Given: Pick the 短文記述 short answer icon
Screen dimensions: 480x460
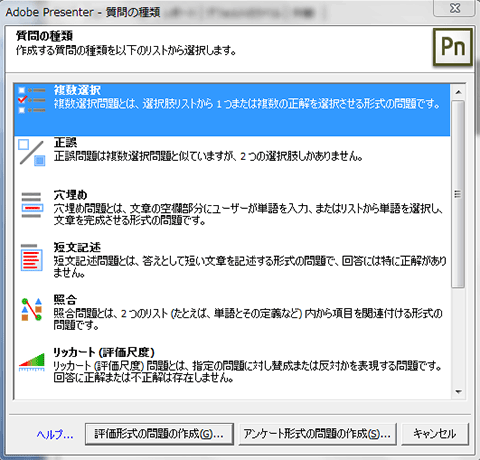Looking at the screenshot, I should [32, 257].
